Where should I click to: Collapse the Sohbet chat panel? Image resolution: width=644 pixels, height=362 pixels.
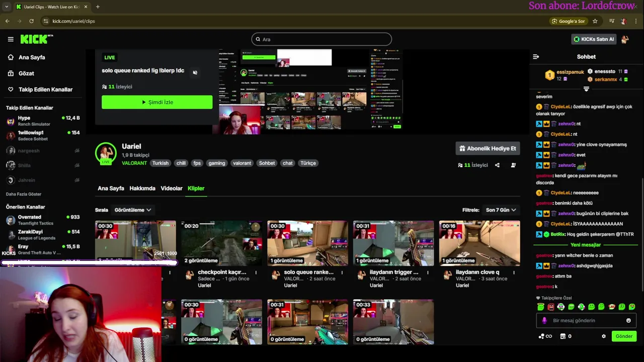536,57
